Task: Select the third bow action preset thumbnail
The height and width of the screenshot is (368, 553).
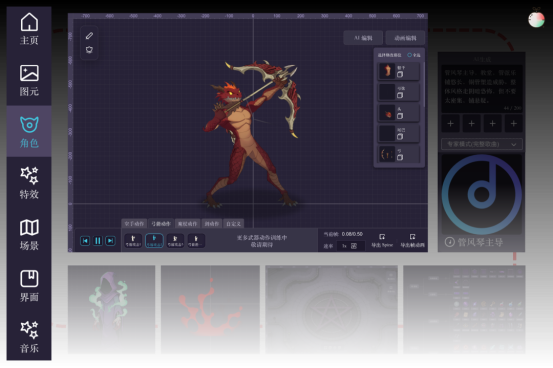Action: click(x=175, y=241)
